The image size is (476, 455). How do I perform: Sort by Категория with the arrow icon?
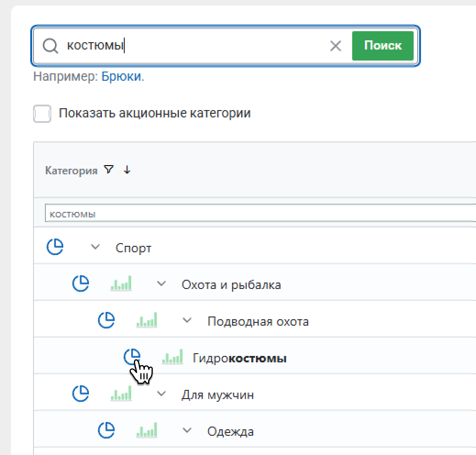(127, 170)
